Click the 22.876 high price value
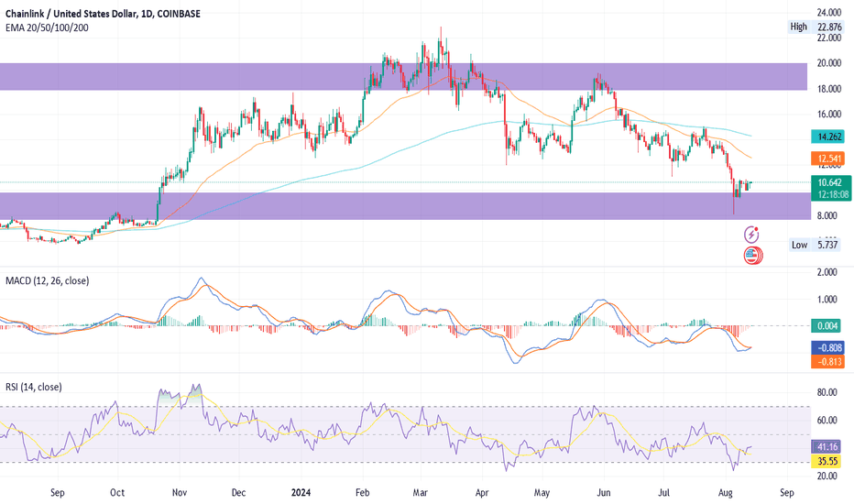 829,27
